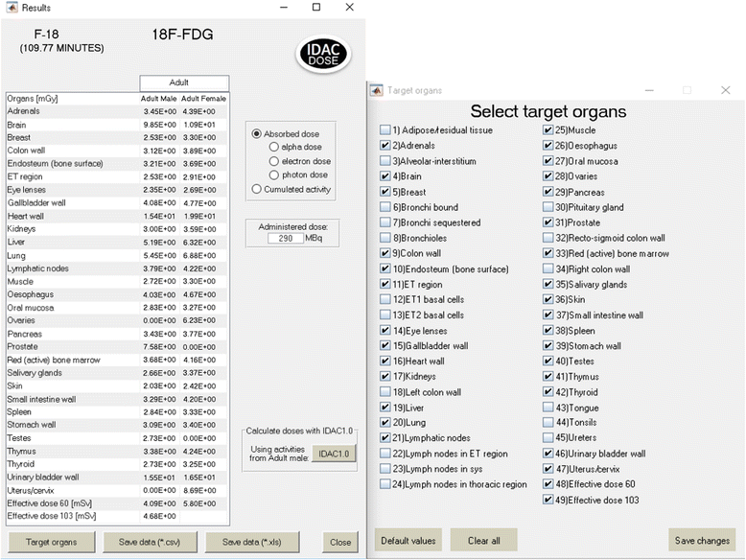The width and height of the screenshot is (746, 560).
Task: Choose the electron dose radio button
Action: point(274,161)
